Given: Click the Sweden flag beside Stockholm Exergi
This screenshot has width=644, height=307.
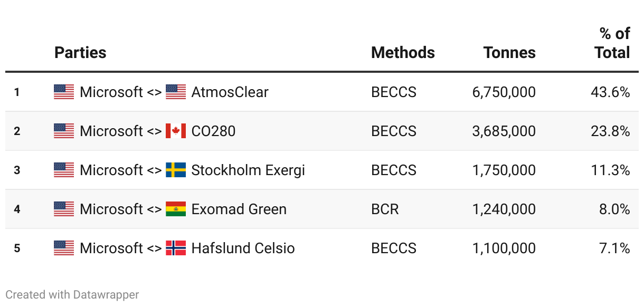Looking at the screenshot, I should click(x=175, y=170).
